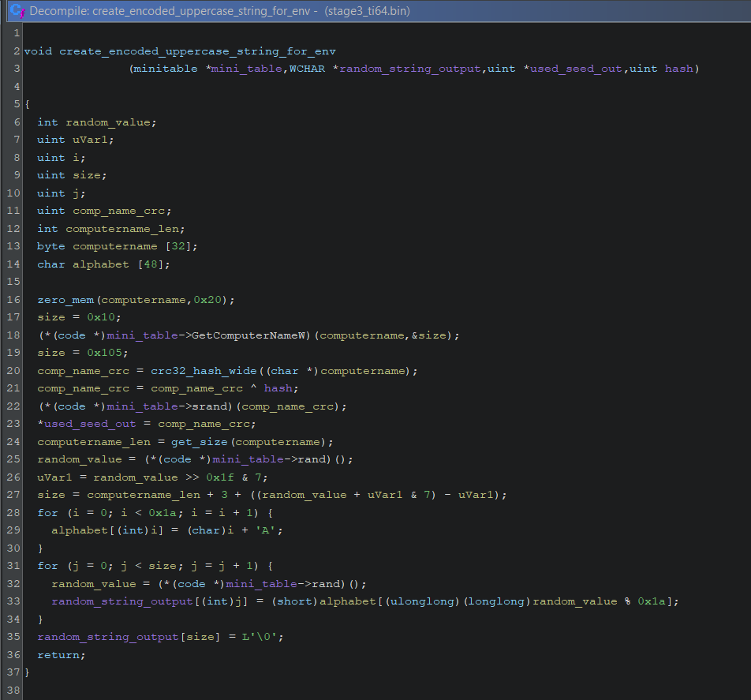Select function name create_encoded_uppercase_string_for_env in signature
751x700 pixels.
[x=197, y=51]
